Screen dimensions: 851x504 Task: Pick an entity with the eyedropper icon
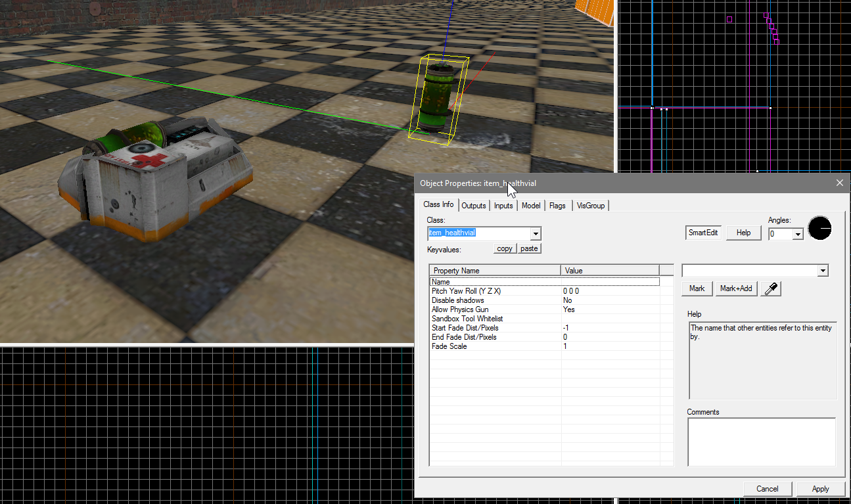click(770, 288)
